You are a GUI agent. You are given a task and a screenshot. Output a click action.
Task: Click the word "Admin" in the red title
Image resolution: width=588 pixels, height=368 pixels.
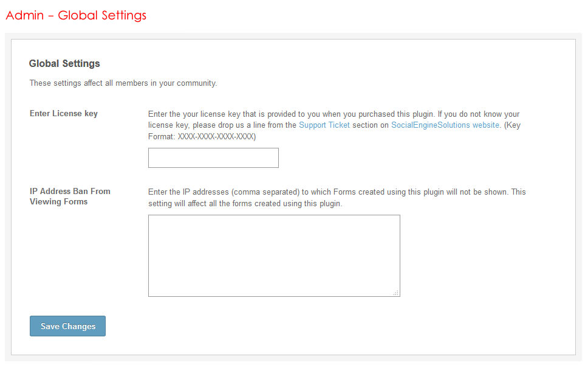click(x=24, y=15)
